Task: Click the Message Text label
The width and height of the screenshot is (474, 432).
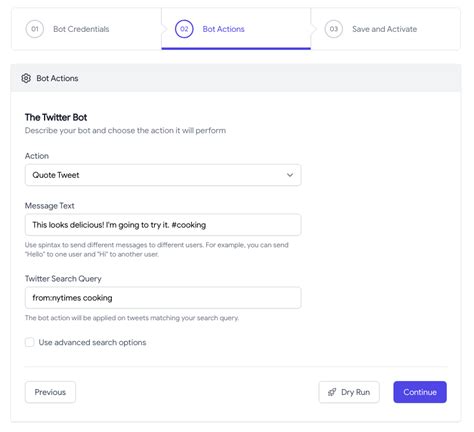Action: (50, 206)
